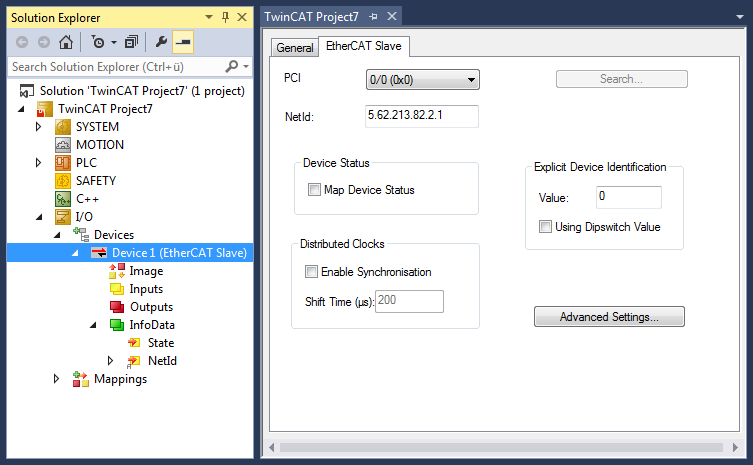Click the Devices node icon
This screenshot has height=465, width=753.
81,234
